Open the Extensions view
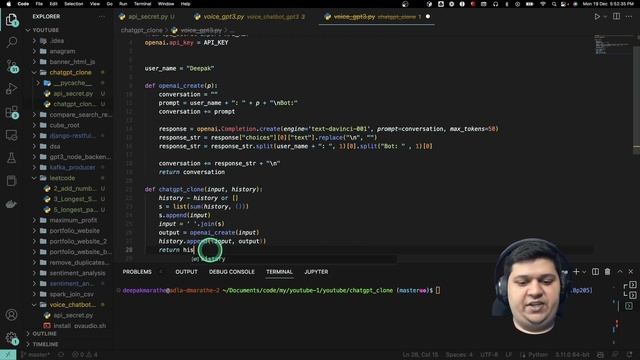This screenshot has height=360, width=640. click(11, 111)
